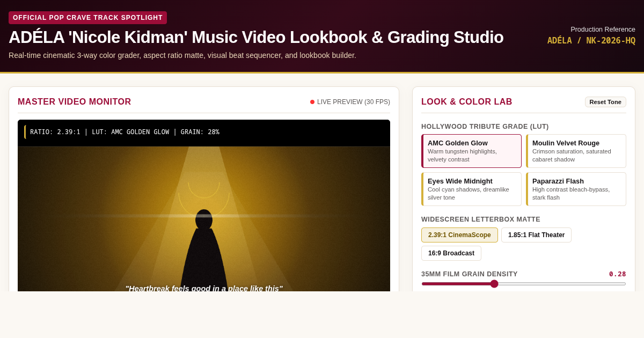Choose the Moulin Velvet Rouge grade
The width and height of the screenshot is (644, 338).
[x=576, y=151]
